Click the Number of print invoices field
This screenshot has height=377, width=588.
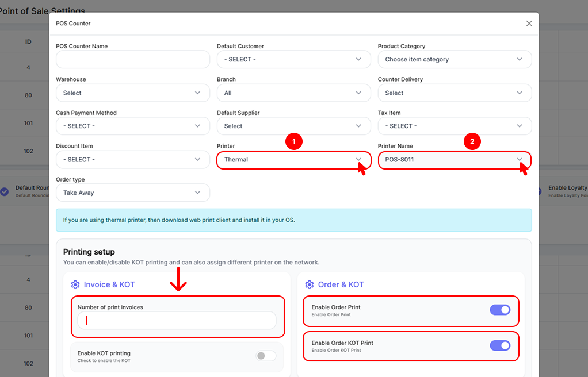pyautogui.click(x=177, y=321)
